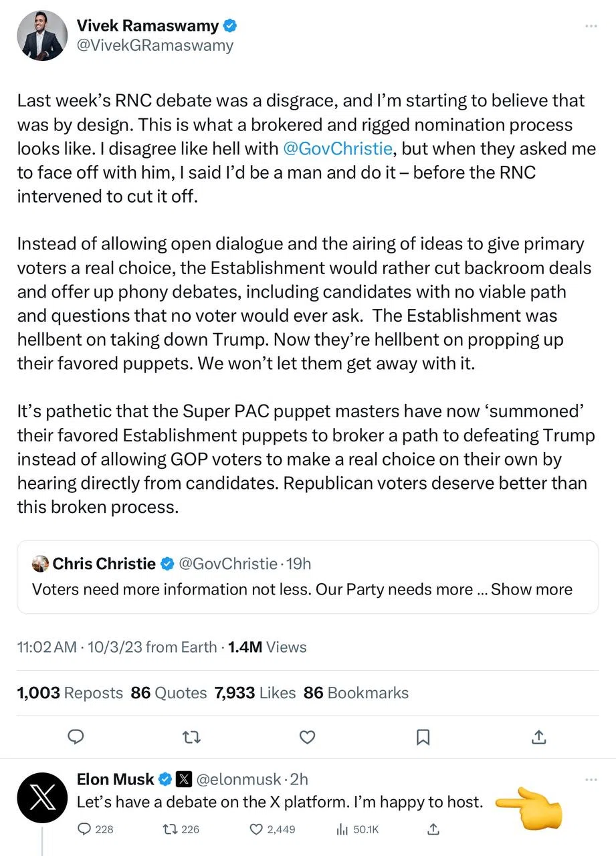
Task: Open Elon Musk's X avatar
Action: coord(42,797)
